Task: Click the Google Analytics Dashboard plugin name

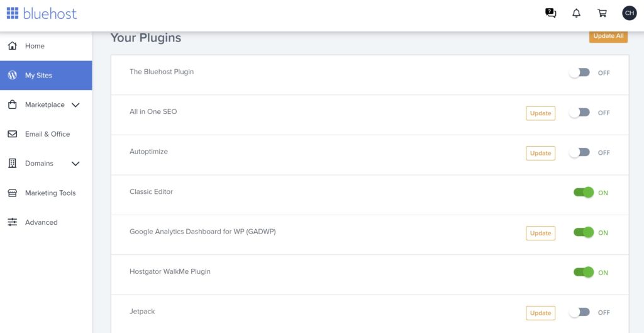Action: click(203, 232)
